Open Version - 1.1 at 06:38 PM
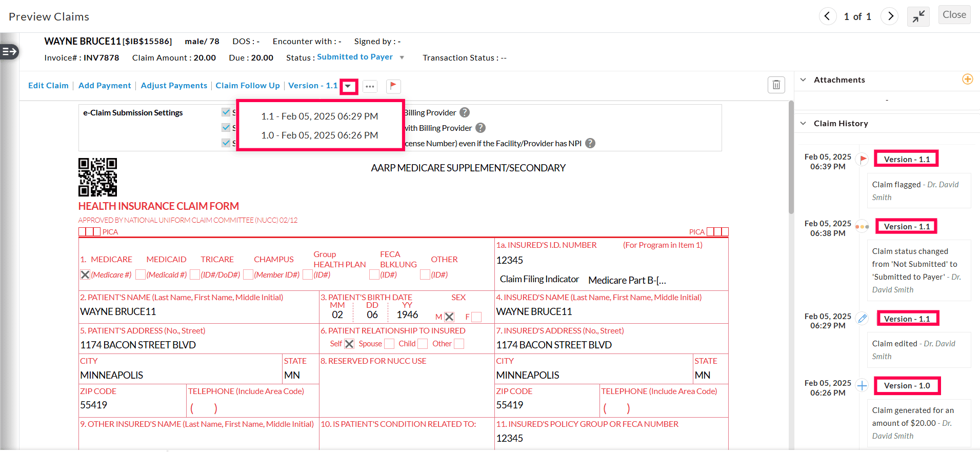The image size is (980, 452). point(907,227)
